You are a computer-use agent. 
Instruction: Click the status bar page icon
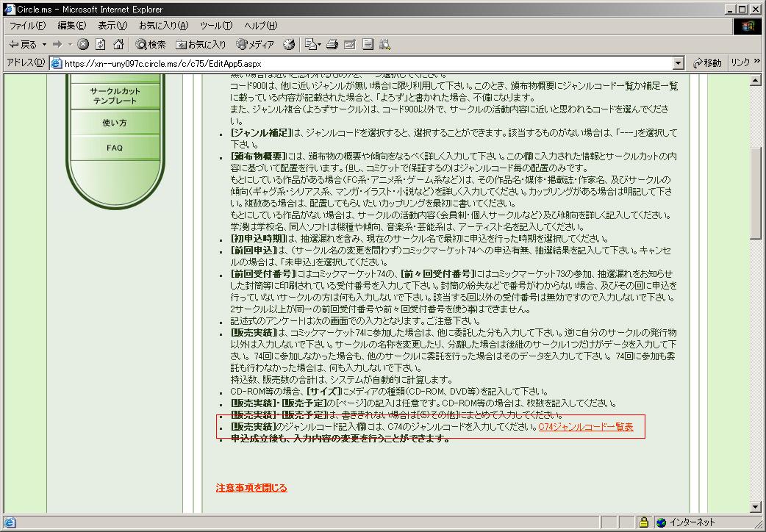[x=10, y=522]
